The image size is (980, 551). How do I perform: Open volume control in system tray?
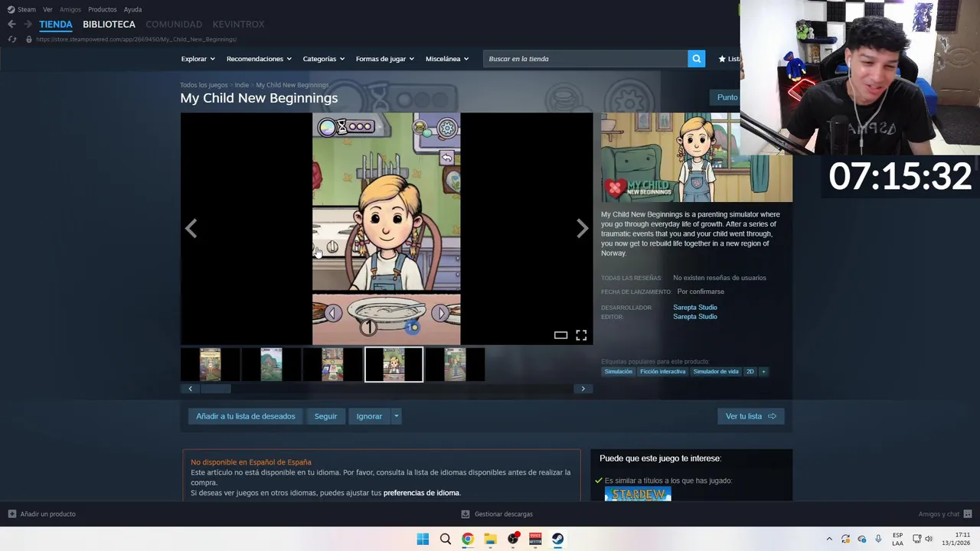929,539
